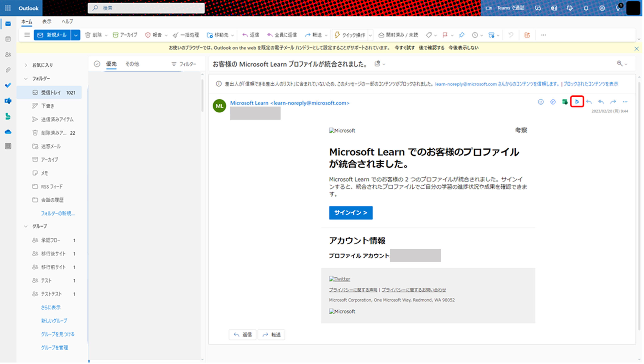This screenshot has height=364, width=644.
Task: Click the green add-in icon on message
Action: (x=565, y=102)
